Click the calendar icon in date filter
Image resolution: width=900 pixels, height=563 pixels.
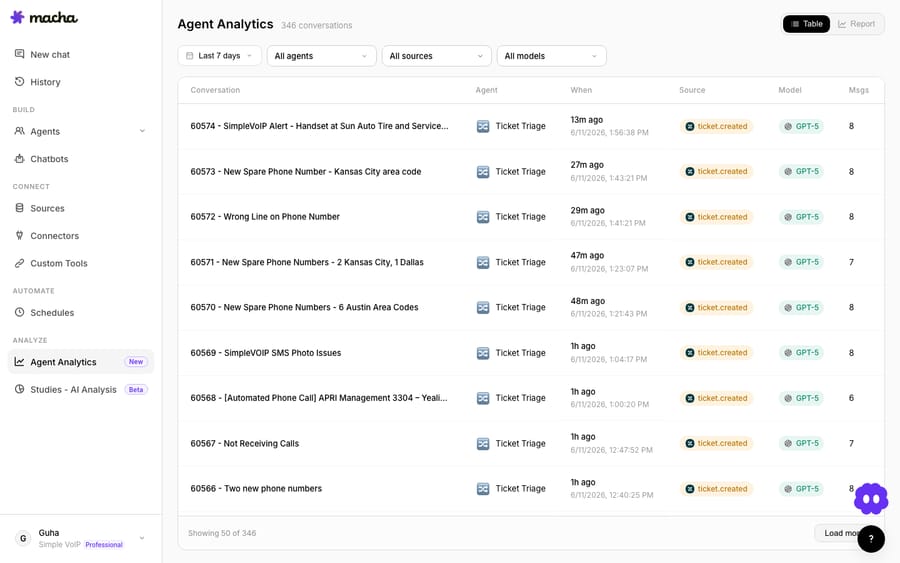click(189, 56)
